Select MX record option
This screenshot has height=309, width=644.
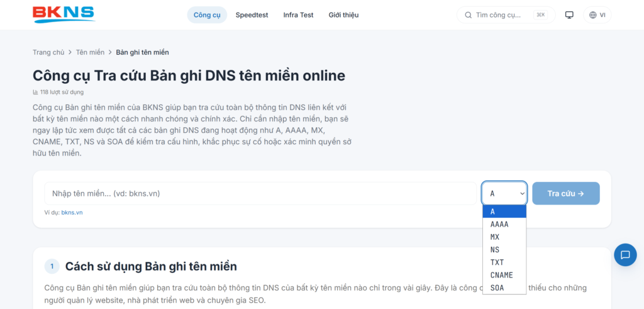click(504, 237)
